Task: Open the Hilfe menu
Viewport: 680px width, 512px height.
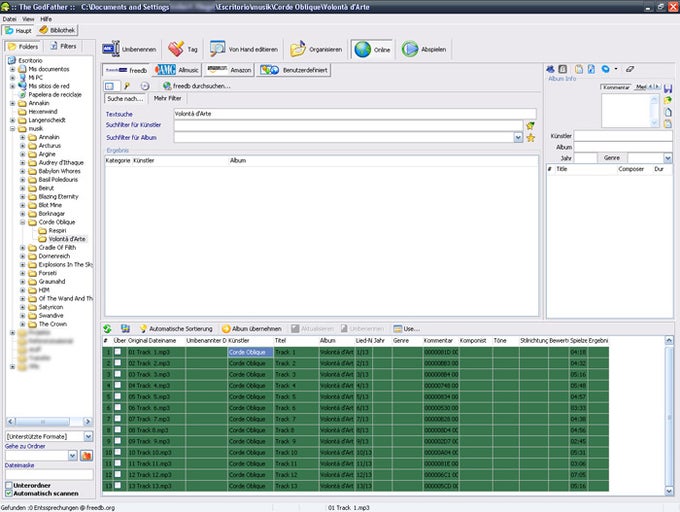Action: click(46, 19)
